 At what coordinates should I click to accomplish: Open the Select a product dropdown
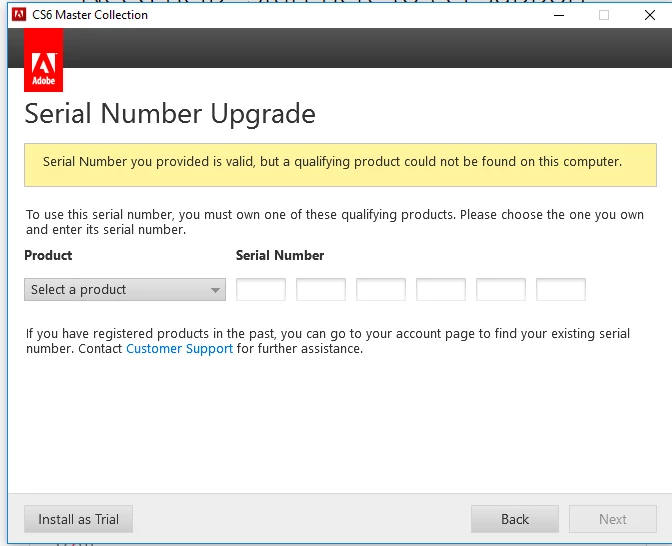(125, 290)
